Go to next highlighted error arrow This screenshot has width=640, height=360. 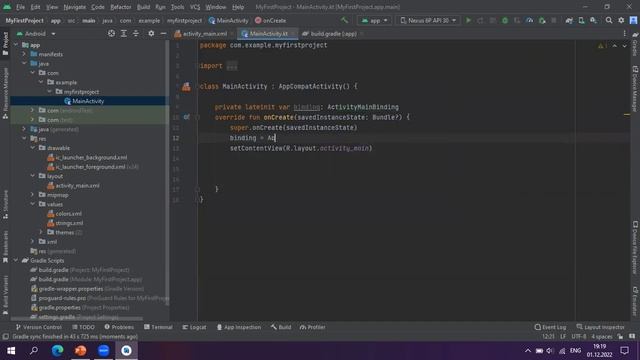point(624,46)
